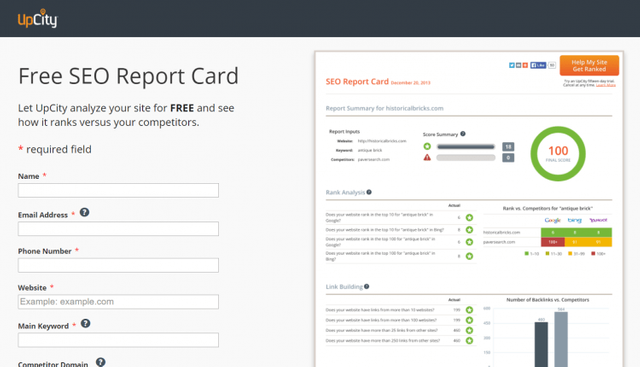Click the Main Keyword input field

pyautogui.click(x=118, y=340)
